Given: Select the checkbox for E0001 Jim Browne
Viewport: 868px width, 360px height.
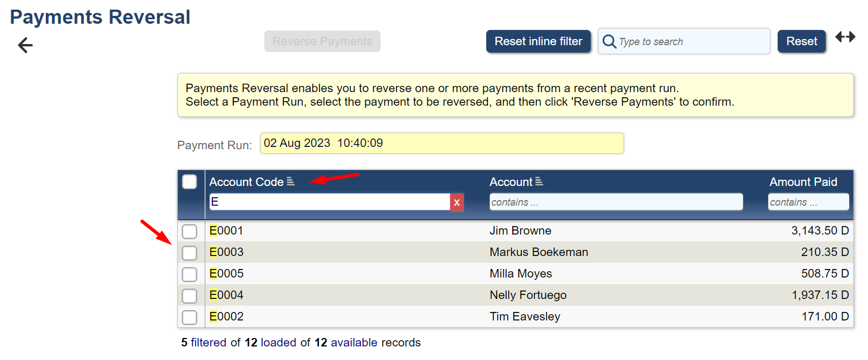Looking at the screenshot, I should [190, 231].
